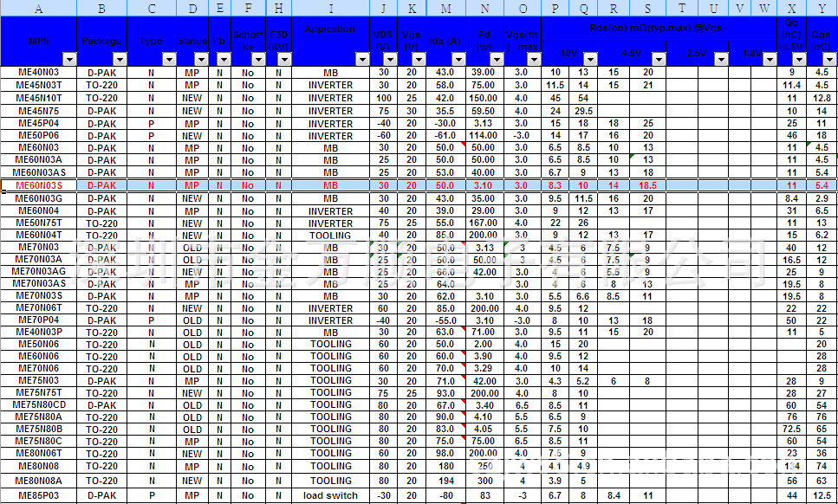Click the ME40N03 part number cell

pyautogui.click(x=39, y=73)
